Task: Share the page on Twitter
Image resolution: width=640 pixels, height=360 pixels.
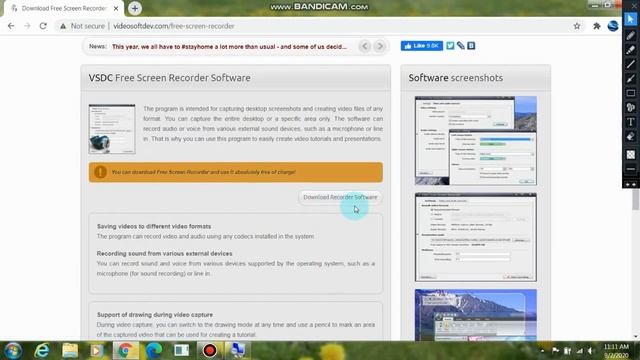Action: click(x=450, y=46)
